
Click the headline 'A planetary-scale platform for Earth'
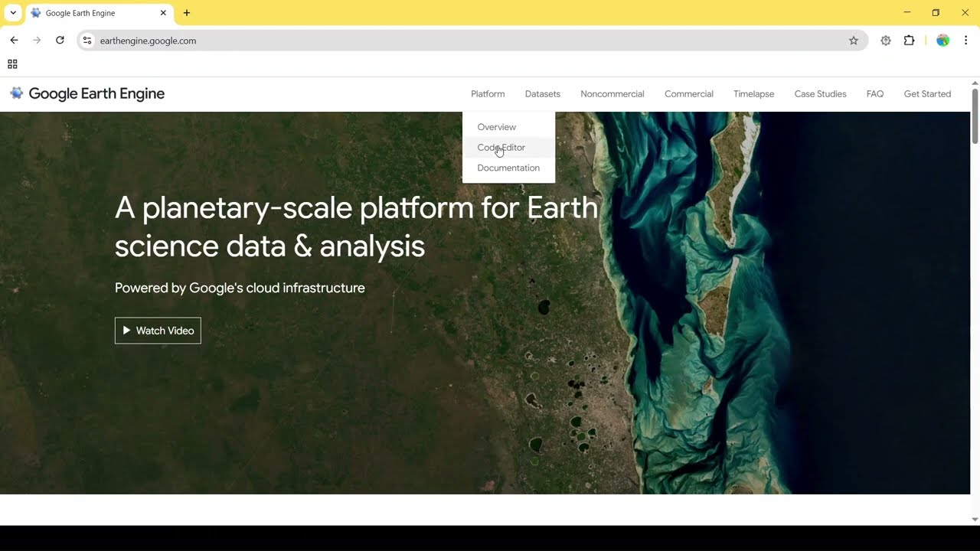click(x=356, y=207)
